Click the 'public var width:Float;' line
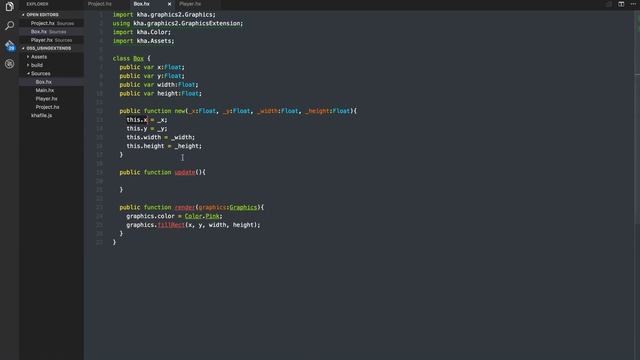The height and width of the screenshot is (360, 640). pyautogui.click(x=159, y=85)
